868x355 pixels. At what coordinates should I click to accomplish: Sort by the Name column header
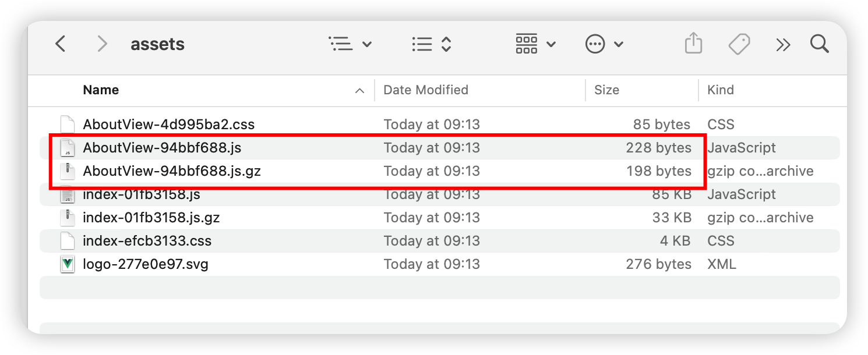pos(101,90)
